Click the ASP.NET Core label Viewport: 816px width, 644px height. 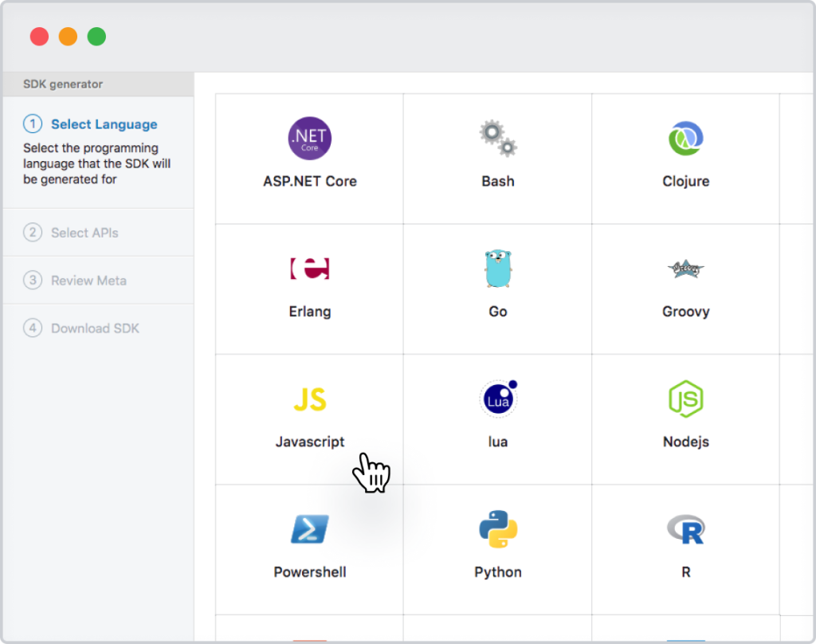[x=310, y=181]
